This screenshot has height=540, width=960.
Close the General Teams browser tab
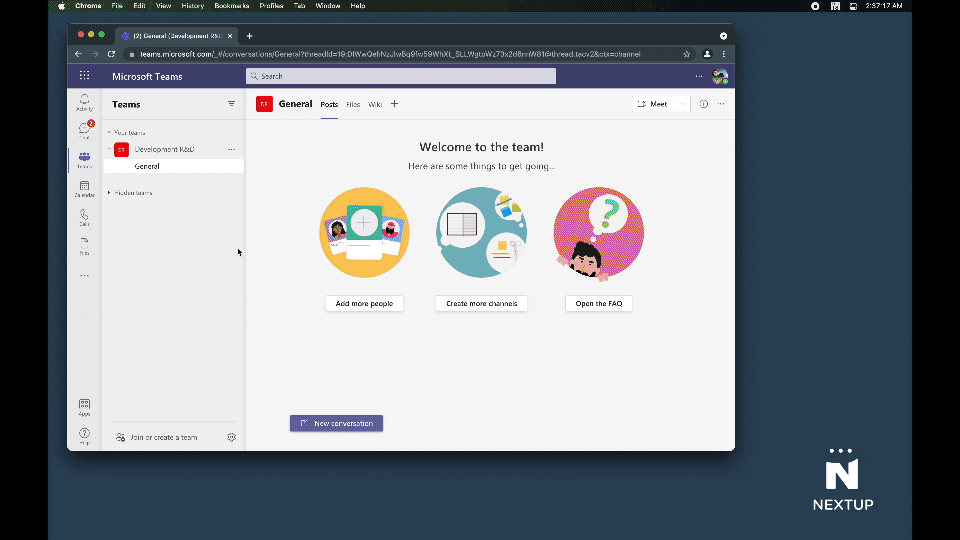pyautogui.click(x=230, y=36)
